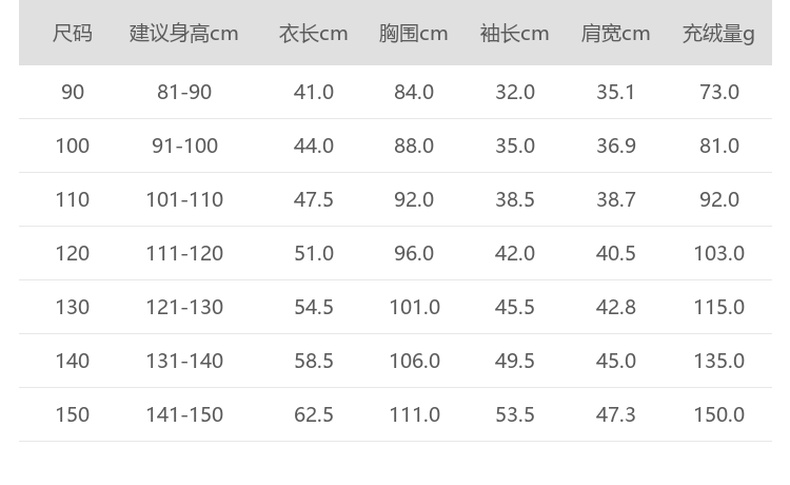
Task: Click the 91-100 height range cell
Action: point(184,146)
